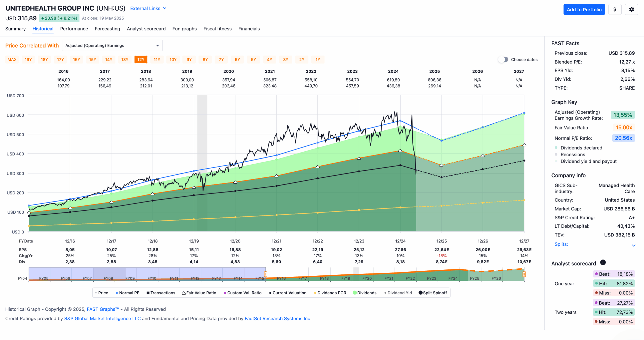
Task: Expand the Splits section chevron
Action: pos(634,245)
